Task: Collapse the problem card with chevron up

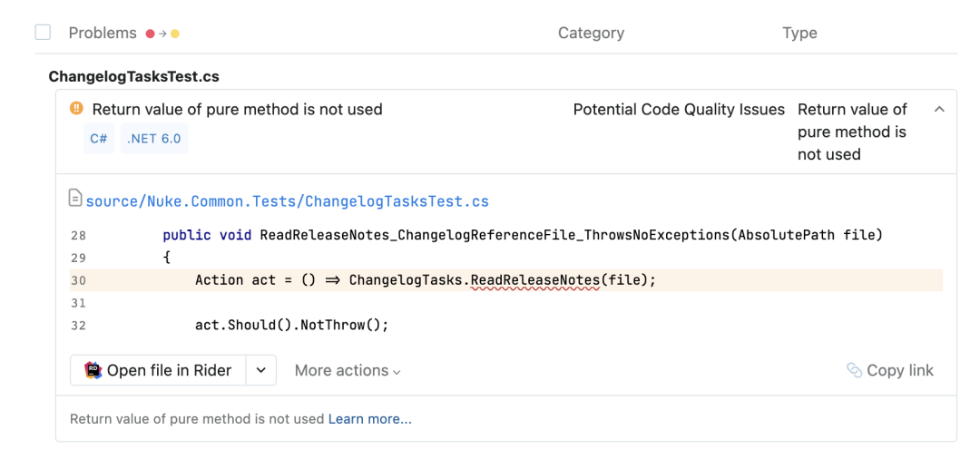Action: (x=939, y=109)
